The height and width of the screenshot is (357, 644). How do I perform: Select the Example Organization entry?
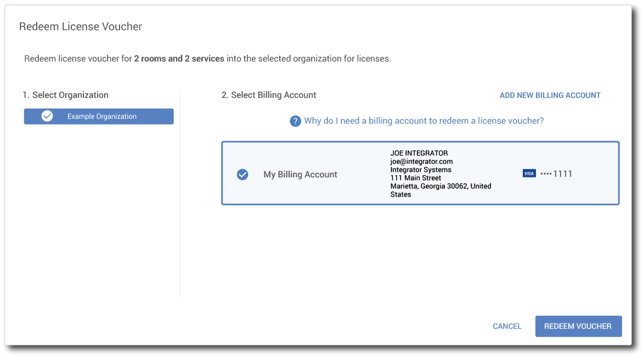101,116
